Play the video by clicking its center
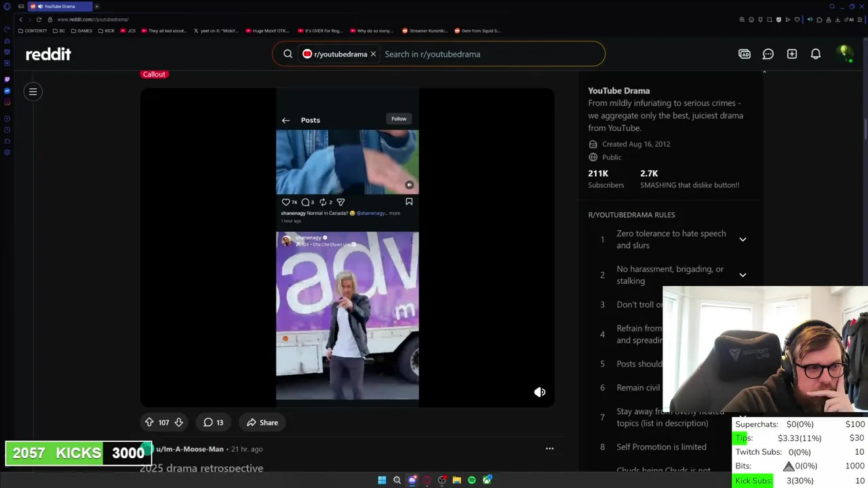868x488 pixels. 347,247
